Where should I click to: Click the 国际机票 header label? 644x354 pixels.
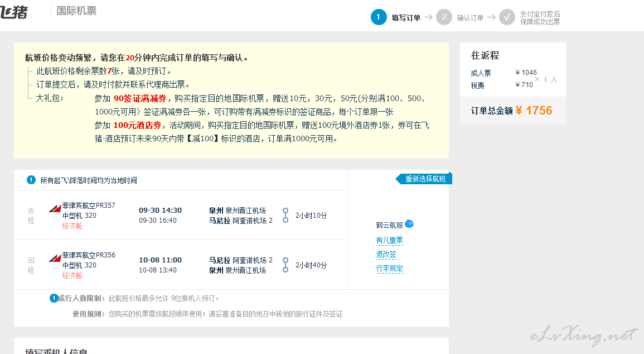pos(76,11)
